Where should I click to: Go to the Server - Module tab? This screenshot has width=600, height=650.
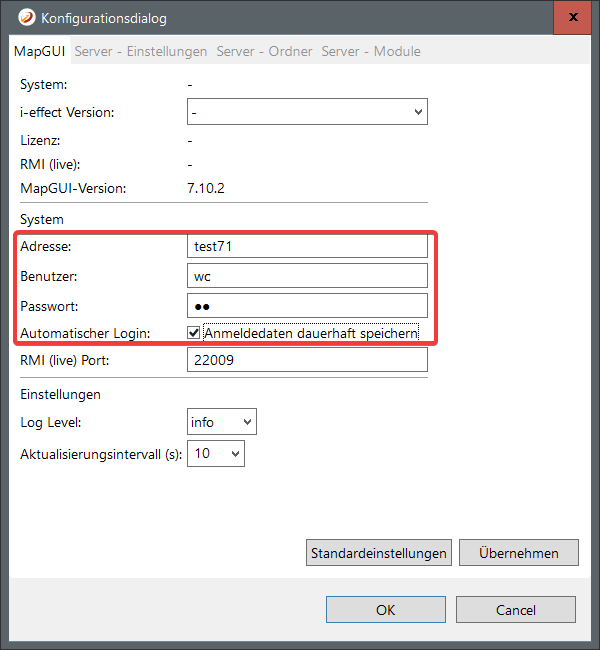click(370, 51)
